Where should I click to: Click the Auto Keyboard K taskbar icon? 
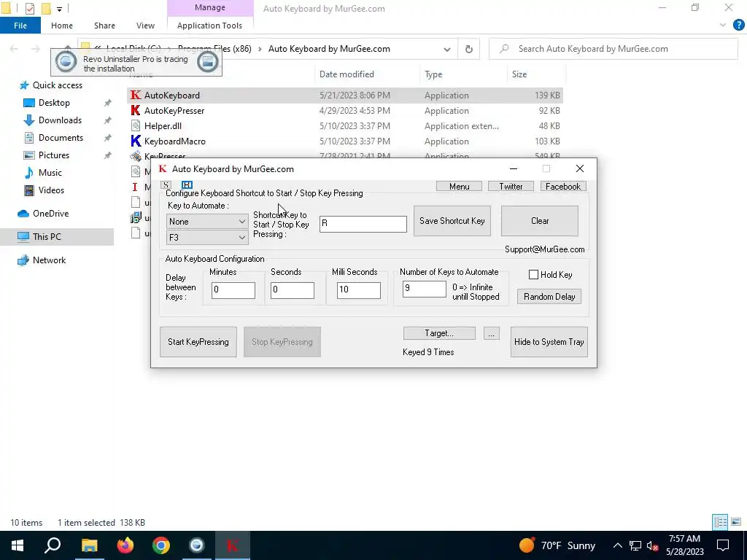coord(233,545)
